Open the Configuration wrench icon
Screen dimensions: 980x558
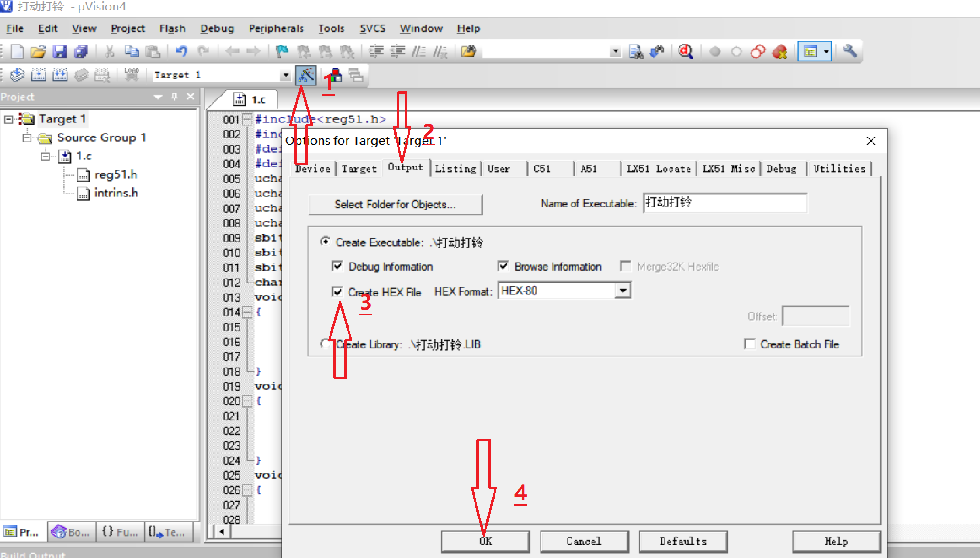click(x=850, y=51)
